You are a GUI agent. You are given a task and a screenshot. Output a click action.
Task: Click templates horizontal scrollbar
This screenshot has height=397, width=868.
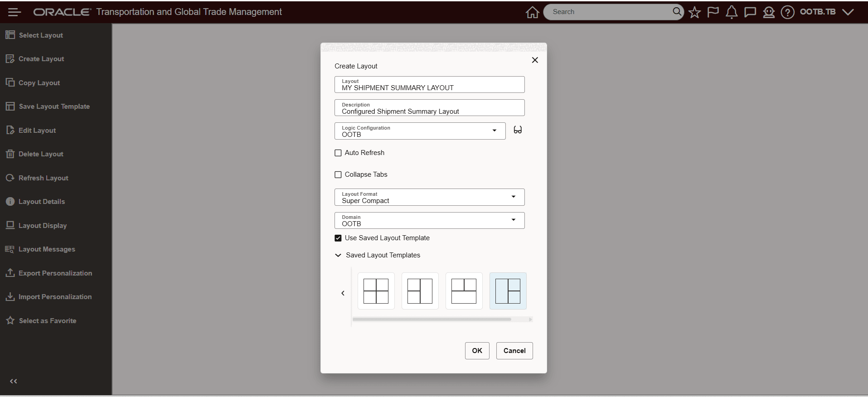click(432, 320)
